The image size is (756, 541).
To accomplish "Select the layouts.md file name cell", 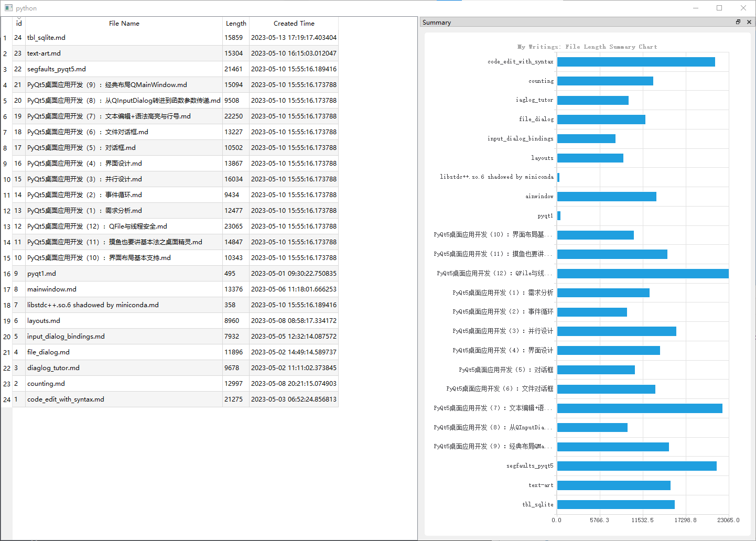I will click(x=124, y=321).
